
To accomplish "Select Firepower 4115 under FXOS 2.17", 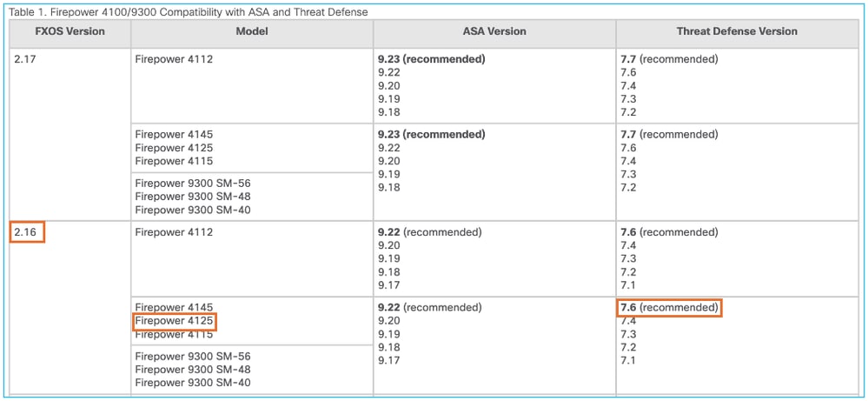I will click(x=174, y=161).
